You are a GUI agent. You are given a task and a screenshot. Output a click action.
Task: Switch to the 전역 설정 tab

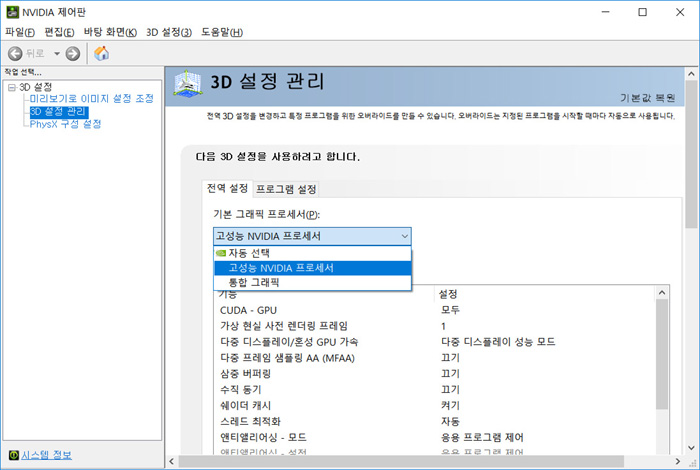227,188
